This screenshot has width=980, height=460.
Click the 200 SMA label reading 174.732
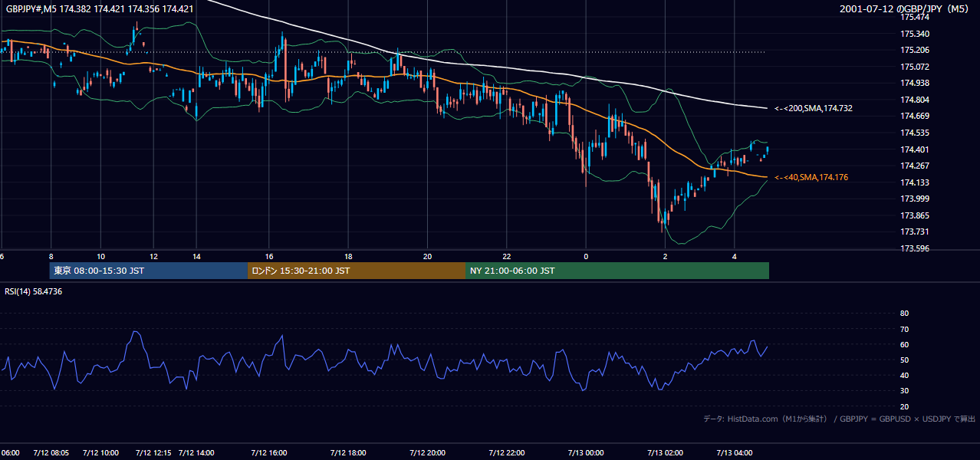814,109
